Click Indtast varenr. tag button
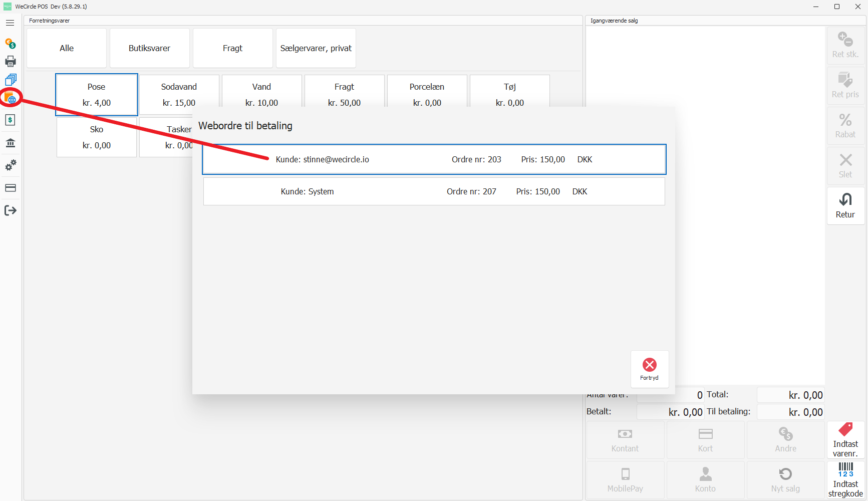This screenshot has height=501, width=868. [845, 440]
